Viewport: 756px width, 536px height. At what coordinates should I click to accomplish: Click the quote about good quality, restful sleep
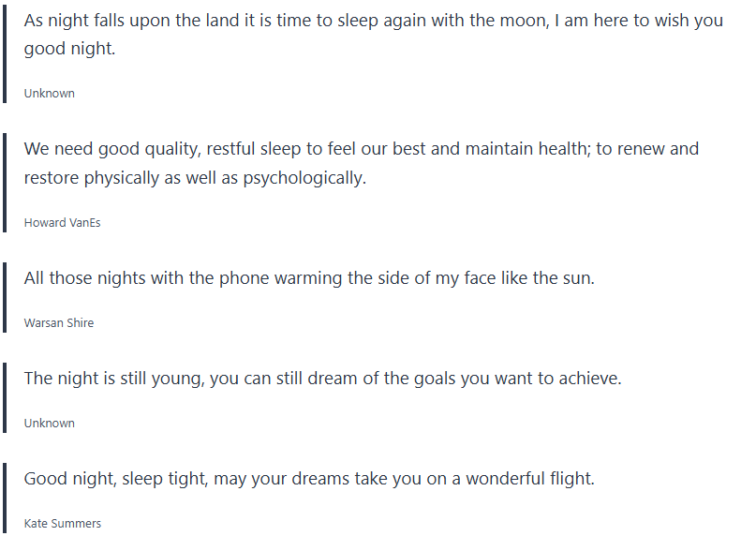tap(361, 149)
